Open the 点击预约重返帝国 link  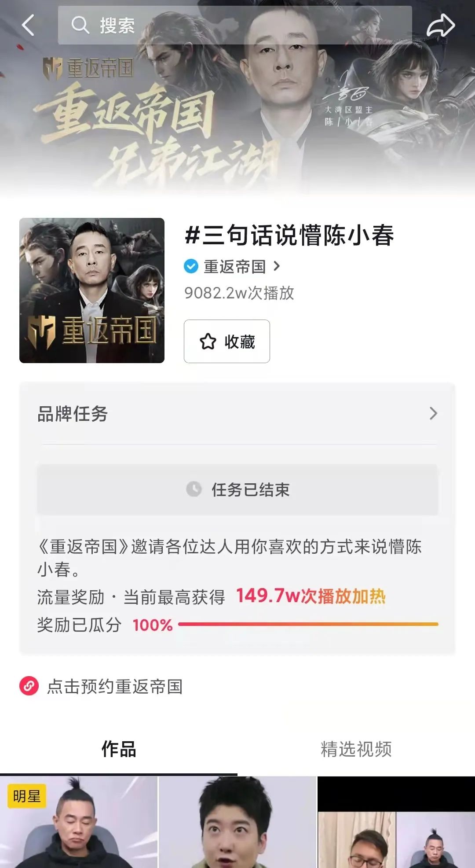tap(115, 686)
